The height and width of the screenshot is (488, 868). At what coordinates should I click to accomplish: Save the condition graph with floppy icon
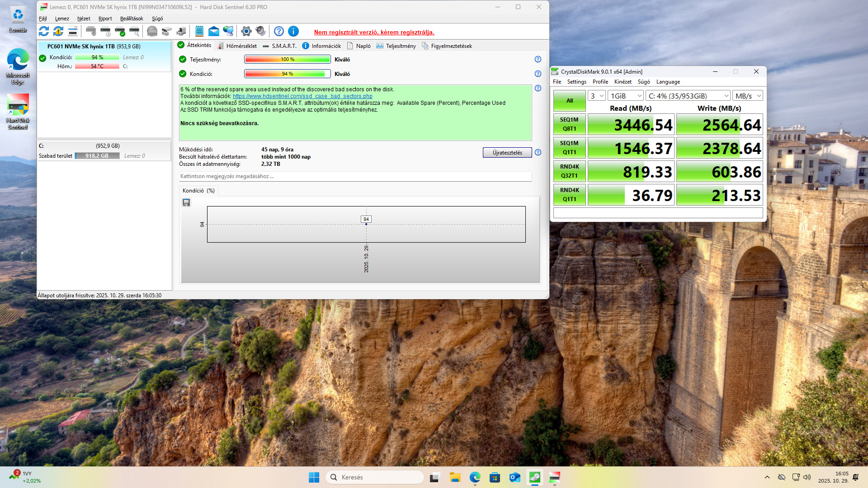(x=186, y=202)
